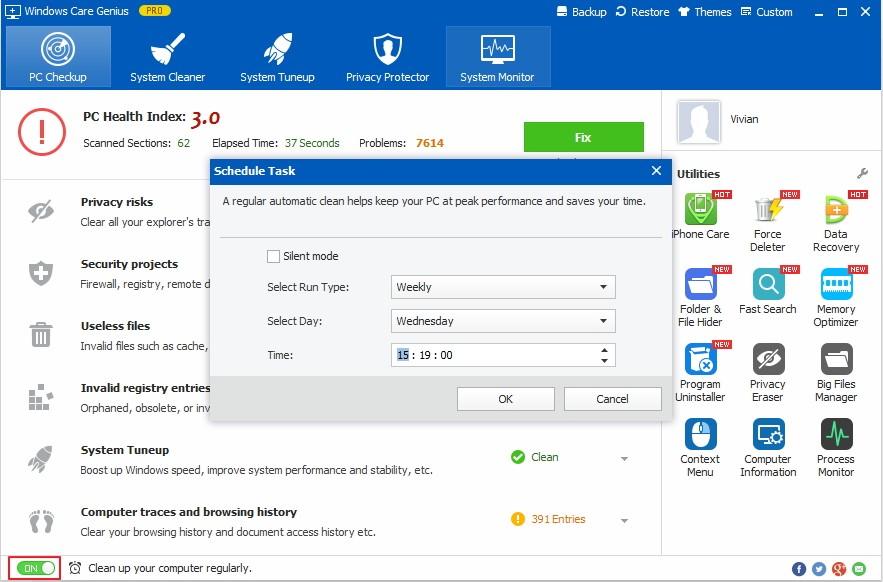Open the Themes option
Viewport: 883px width, 582px height.
704,12
